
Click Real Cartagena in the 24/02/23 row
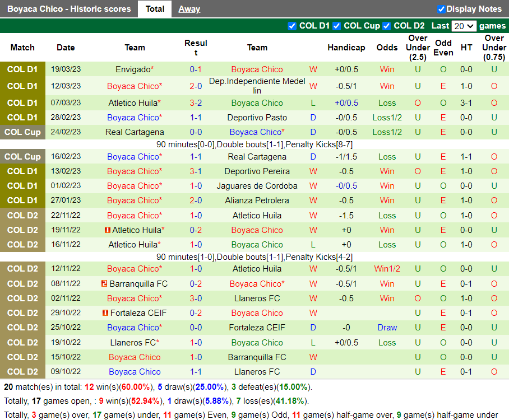click(135, 132)
